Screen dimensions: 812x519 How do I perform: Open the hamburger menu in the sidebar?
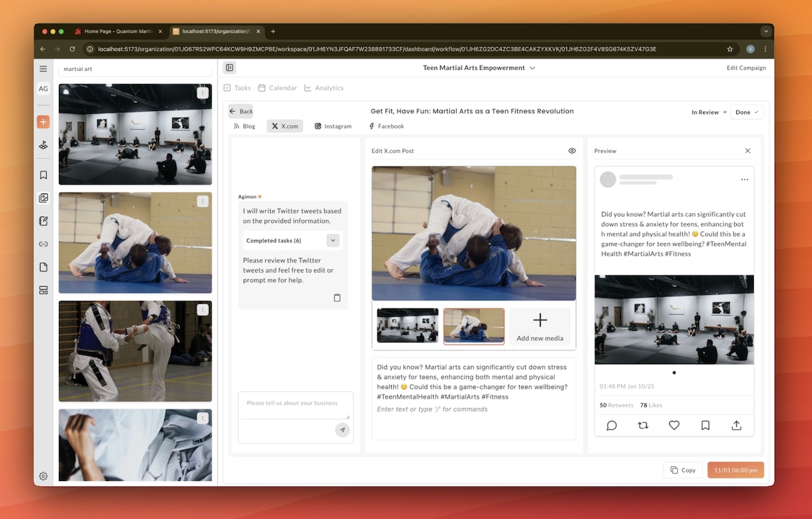pyautogui.click(x=43, y=69)
